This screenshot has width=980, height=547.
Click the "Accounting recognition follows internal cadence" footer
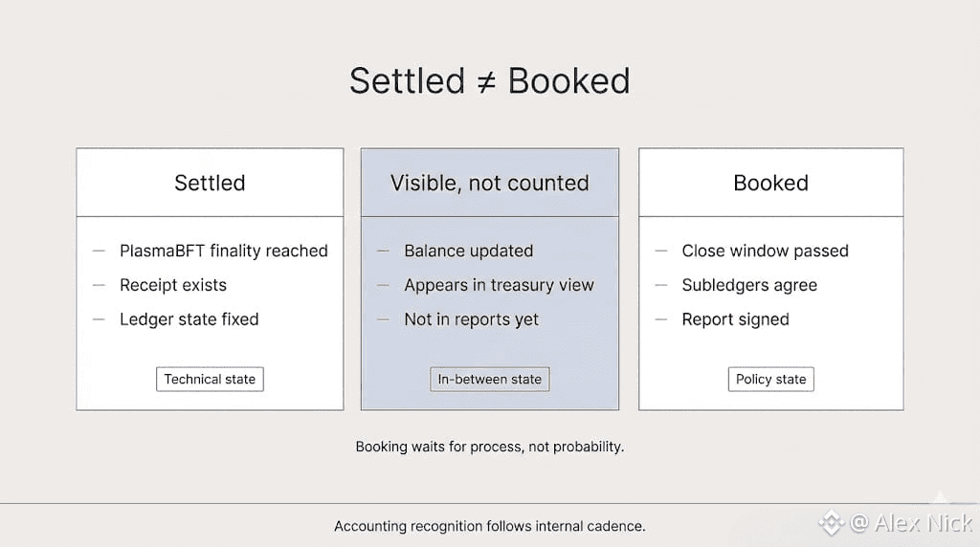point(489,526)
